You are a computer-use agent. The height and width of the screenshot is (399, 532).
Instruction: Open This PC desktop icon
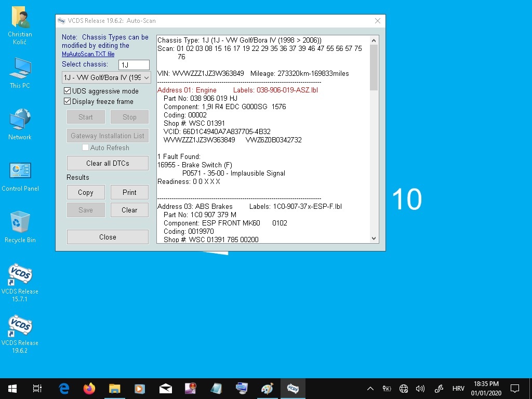click(x=20, y=73)
